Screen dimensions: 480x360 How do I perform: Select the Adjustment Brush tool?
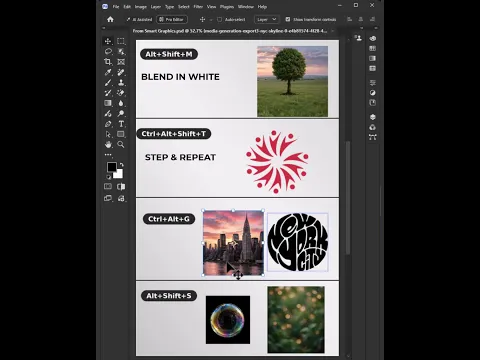[x=108, y=113]
